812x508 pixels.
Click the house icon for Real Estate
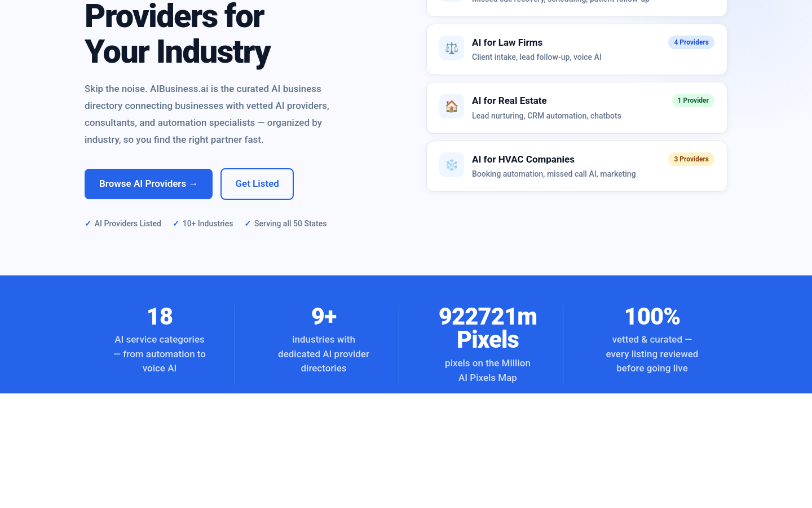pos(452,106)
